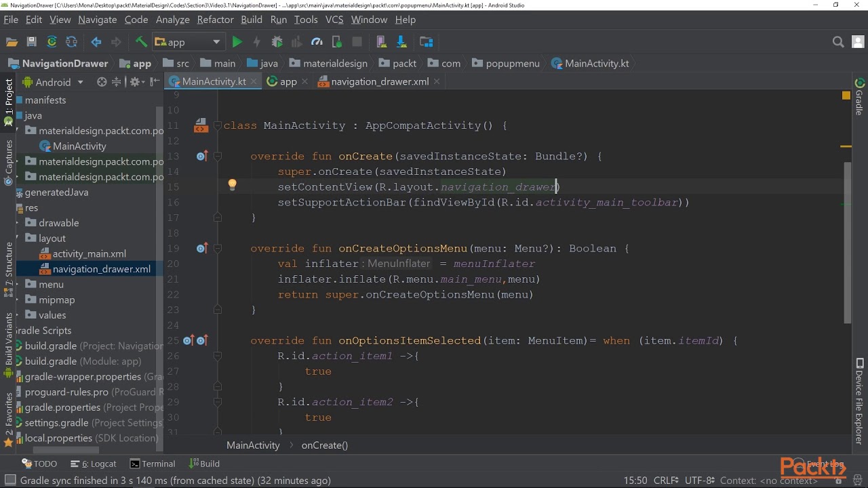Change CRLF line separator in status bar
The height and width of the screenshot is (488, 868).
tap(666, 481)
